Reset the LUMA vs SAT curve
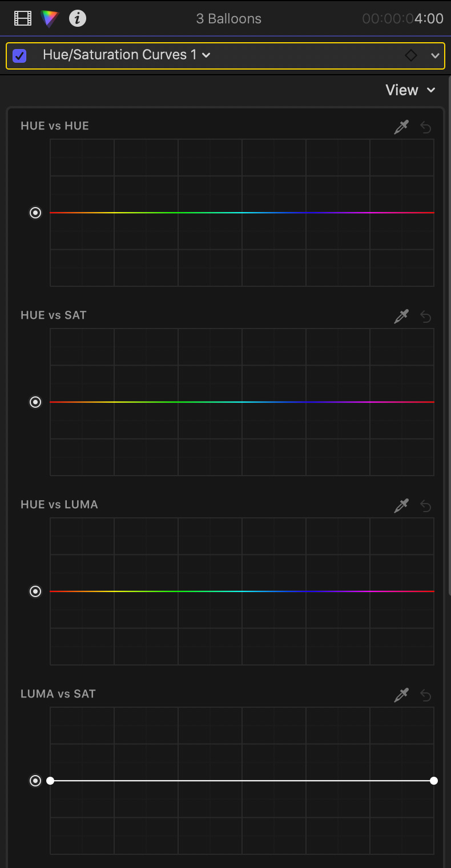 pos(426,695)
